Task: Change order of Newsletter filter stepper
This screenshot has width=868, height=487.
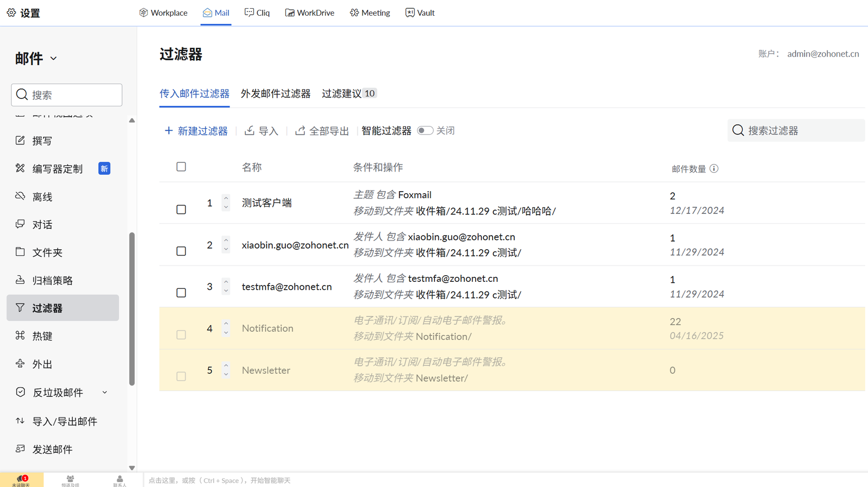Action: 226,370
